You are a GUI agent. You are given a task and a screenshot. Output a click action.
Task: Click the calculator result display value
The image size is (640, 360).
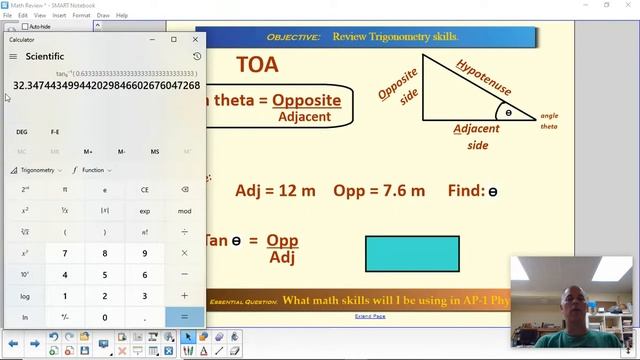click(x=107, y=85)
